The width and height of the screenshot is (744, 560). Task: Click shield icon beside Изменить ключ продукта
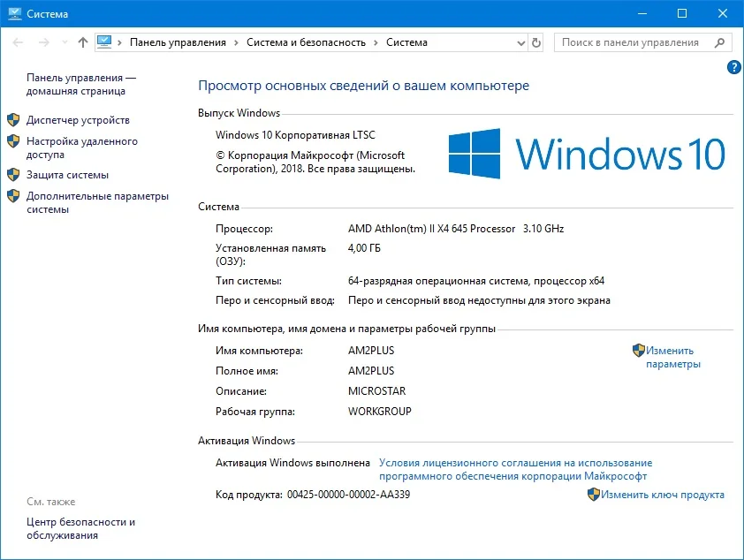coord(594,495)
